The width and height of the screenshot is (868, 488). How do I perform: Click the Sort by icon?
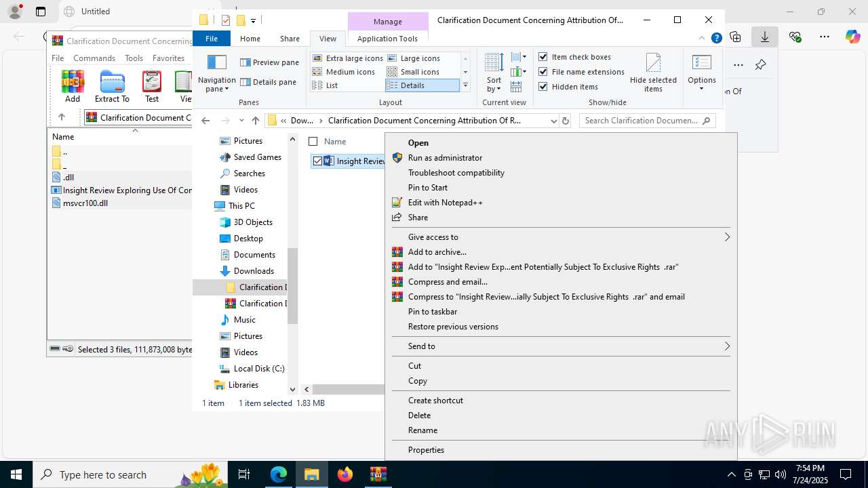coord(494,73)
